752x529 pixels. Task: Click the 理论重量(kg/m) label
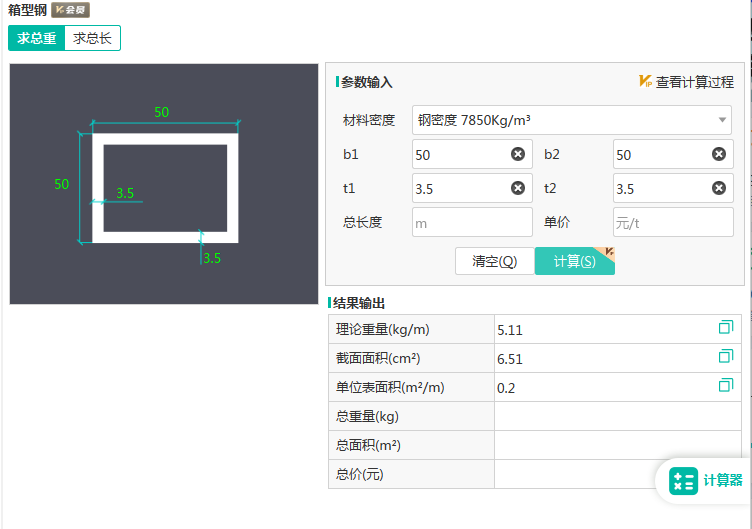[x=382, y=329]
